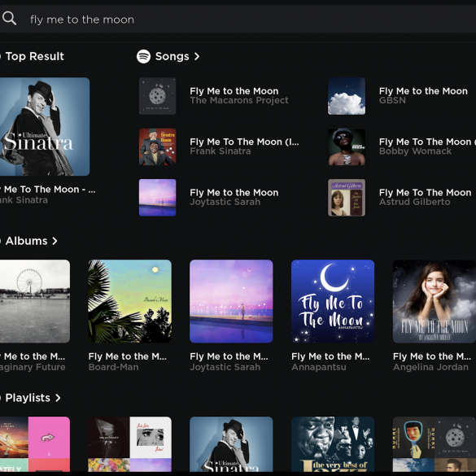Open the playlist with the pink arrow cover
Image resolution: width=476 pixels, height=476 pixels.
(35, 444)
